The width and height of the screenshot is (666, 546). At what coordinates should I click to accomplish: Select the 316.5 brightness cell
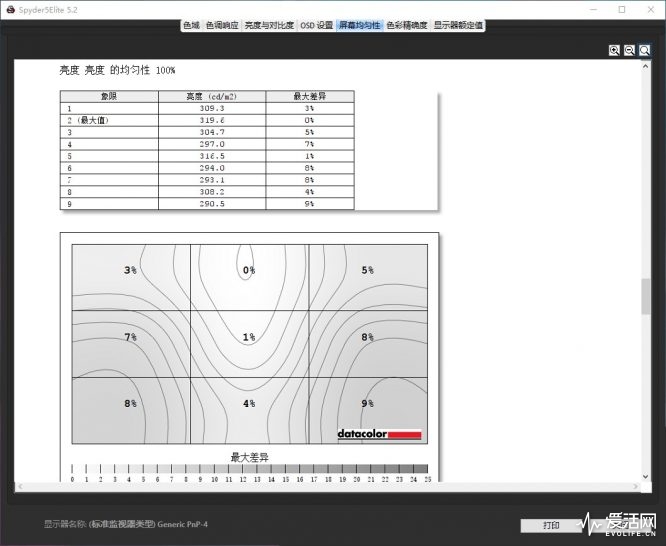point(212,156)
